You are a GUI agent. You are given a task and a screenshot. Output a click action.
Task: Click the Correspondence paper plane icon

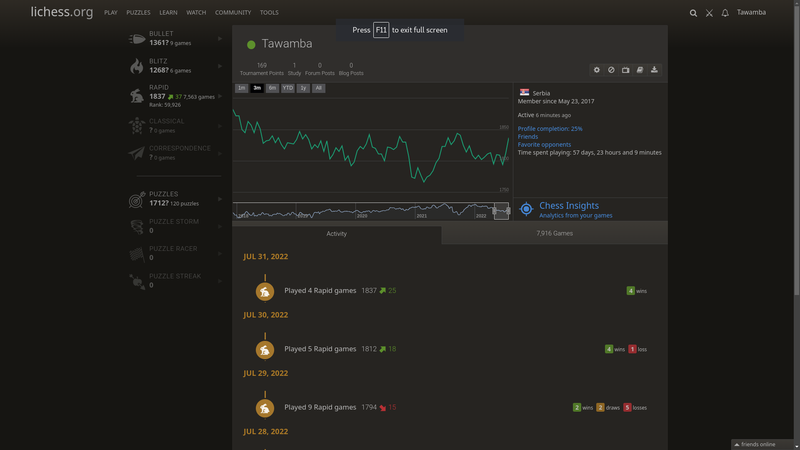(x=137, y=153)
